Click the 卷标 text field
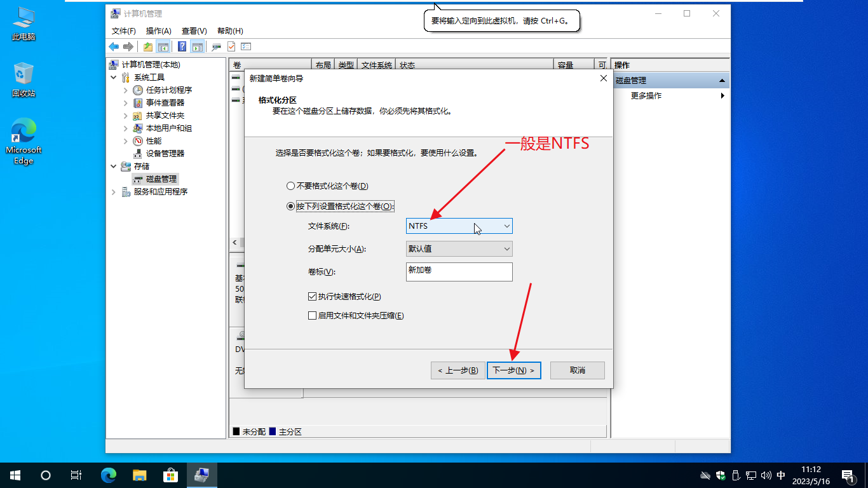Image resolution: width=868 pixels, height=488 pixels. (459, 271)
